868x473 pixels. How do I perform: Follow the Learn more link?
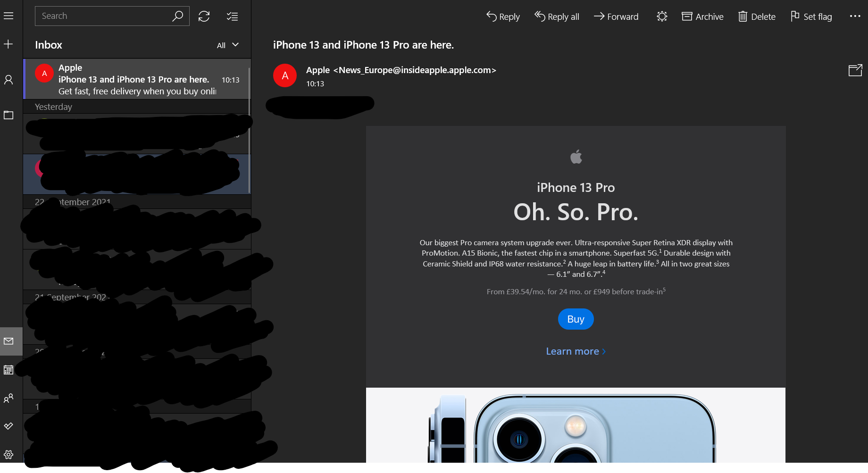[576, 351]
